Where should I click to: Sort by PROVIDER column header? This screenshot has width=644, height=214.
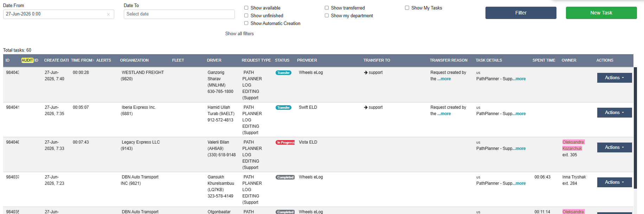click(x=307, y=61)
